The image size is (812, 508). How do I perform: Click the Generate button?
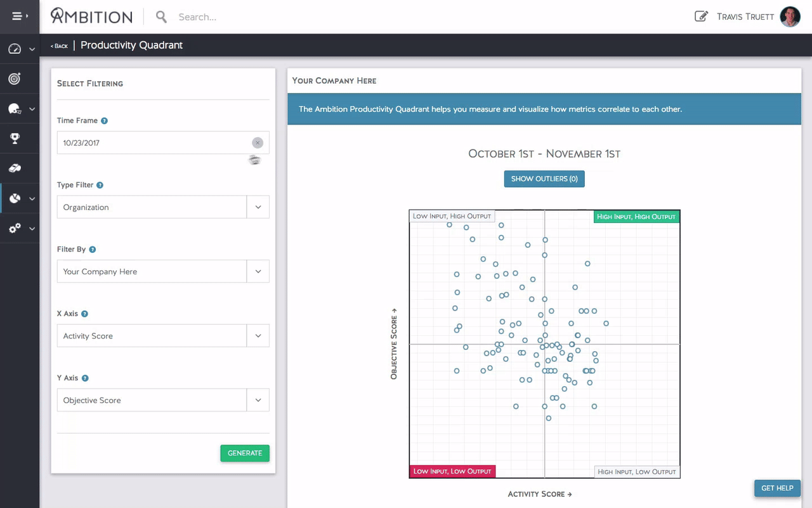(245, 453)
